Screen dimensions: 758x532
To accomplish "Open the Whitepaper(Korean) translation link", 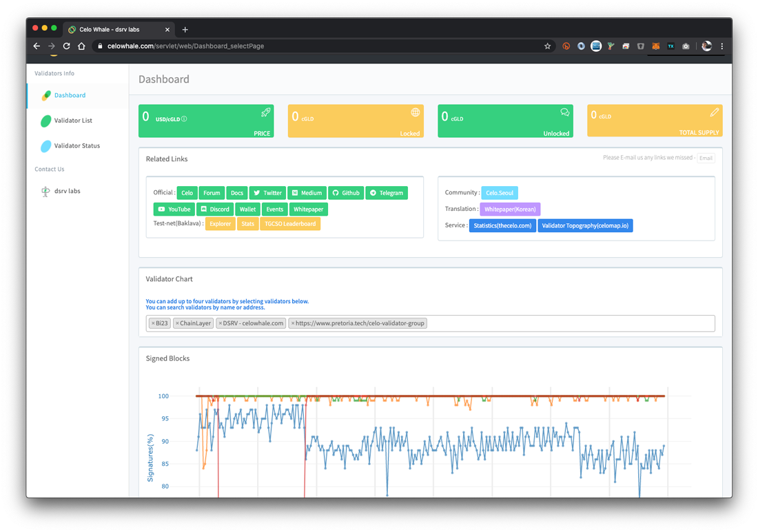I will 510,209.
